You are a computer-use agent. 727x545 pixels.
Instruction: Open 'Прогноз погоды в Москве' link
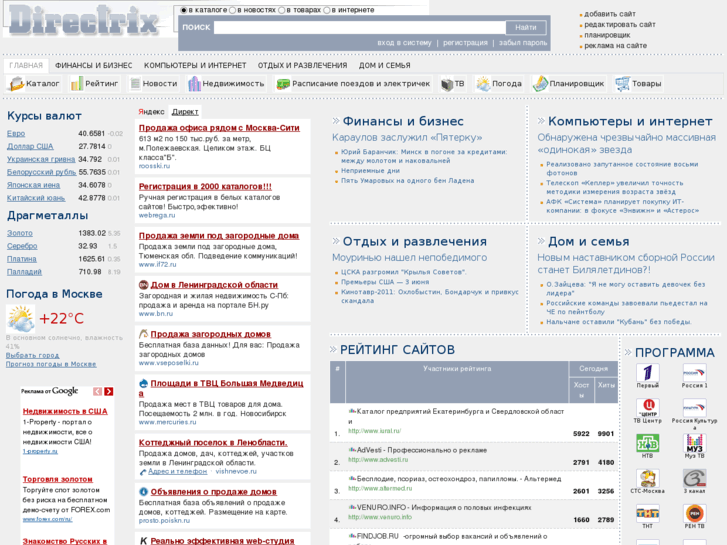click(51, 364)
